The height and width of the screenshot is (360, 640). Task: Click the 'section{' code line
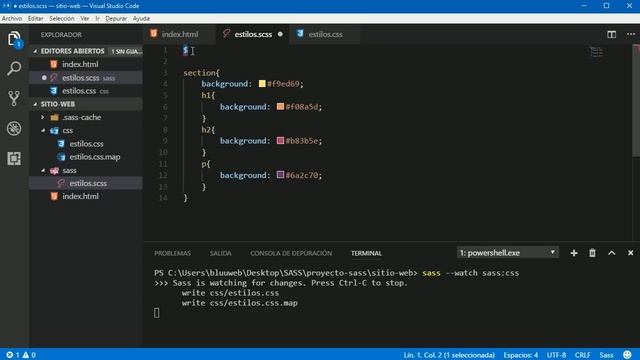point(201,73)
